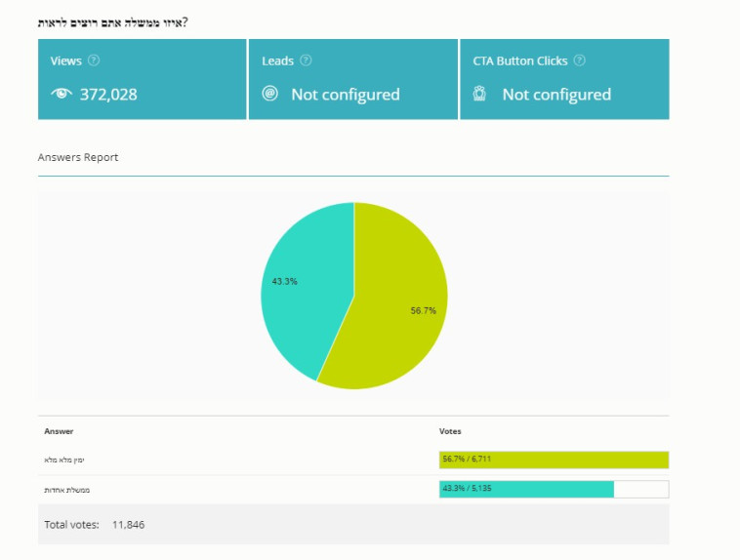Click the Hebrew poll question title
This screenshot has width=740, height=560.
point(113,21)
